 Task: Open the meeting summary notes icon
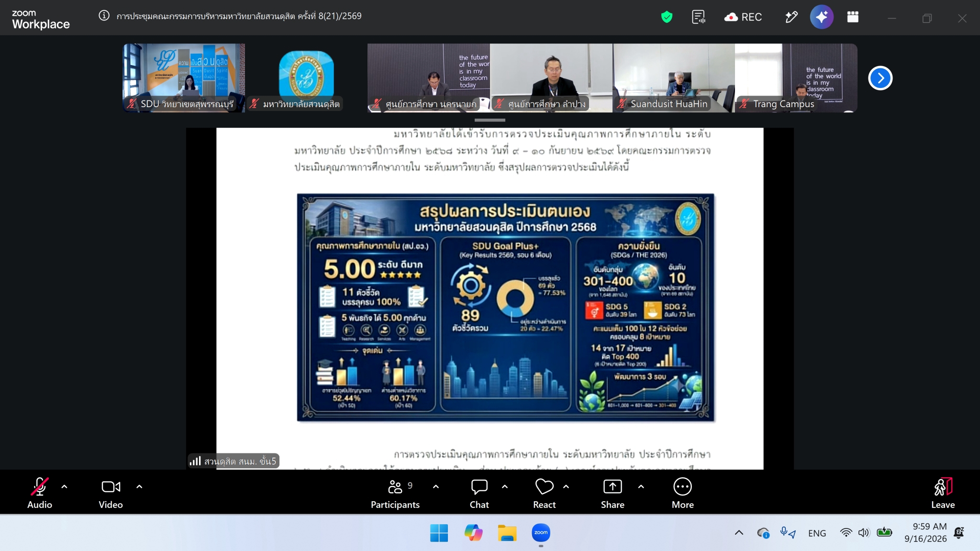coord(699,17)
